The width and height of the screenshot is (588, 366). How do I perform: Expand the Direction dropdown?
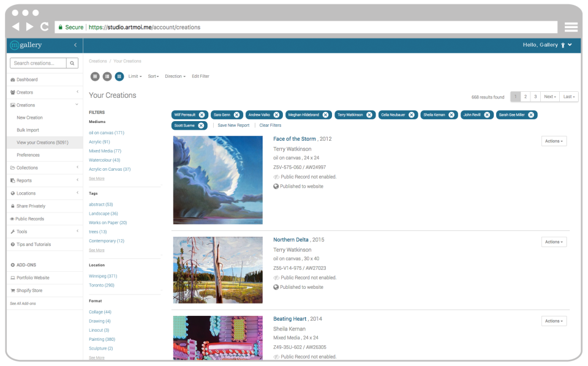[x=175, y=76]
